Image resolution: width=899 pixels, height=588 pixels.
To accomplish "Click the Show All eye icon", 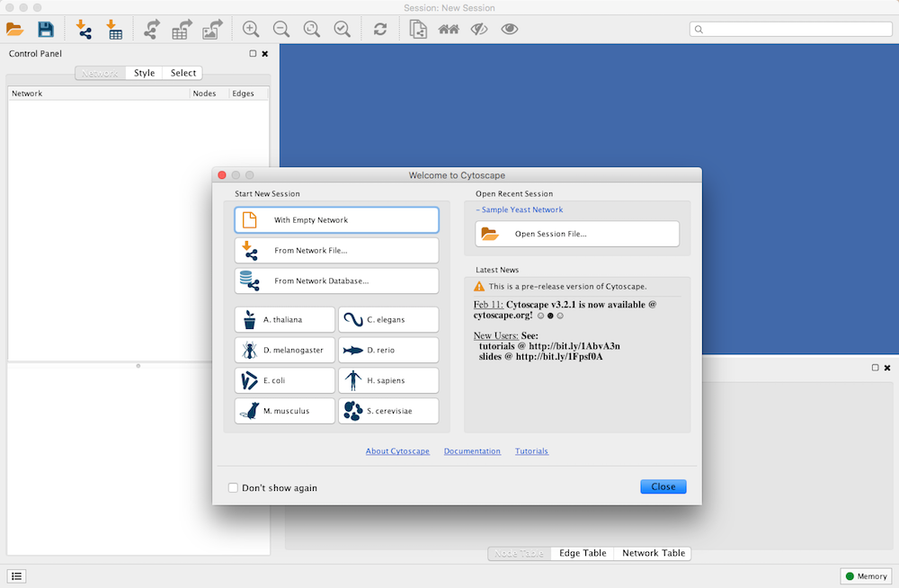I will click(x=510, y=30).
